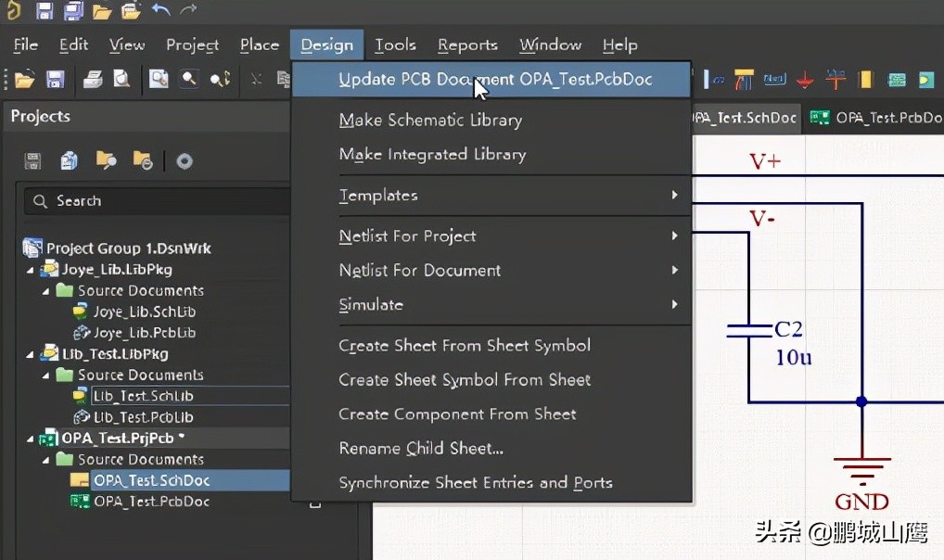Viewport: 944px width, 560px height.
Task: Click the print preview toolbar icon
Action: [121, 80]
